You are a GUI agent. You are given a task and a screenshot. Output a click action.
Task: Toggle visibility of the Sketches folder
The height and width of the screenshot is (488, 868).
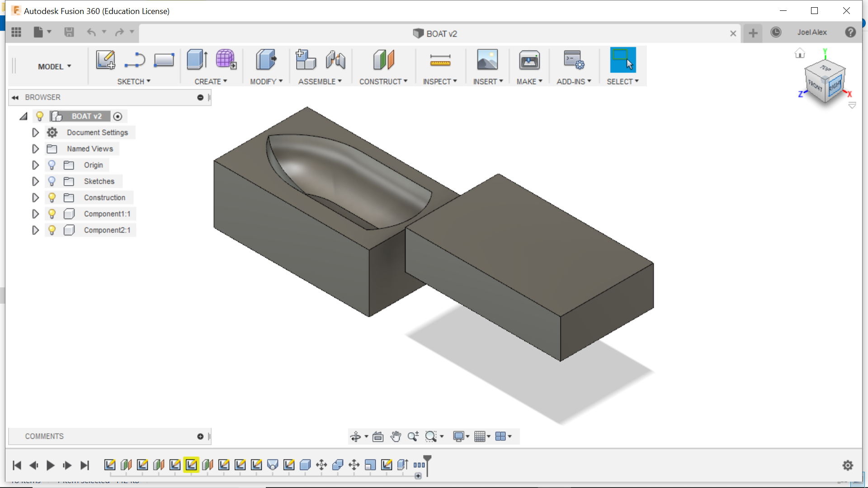[x=52, y=181]
